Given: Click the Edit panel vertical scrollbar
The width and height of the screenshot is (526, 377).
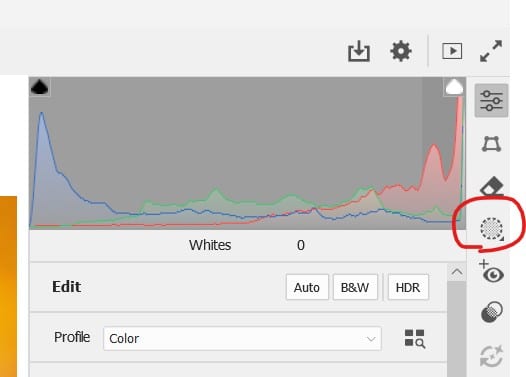Looking at the screenshot, I should 457,329.
